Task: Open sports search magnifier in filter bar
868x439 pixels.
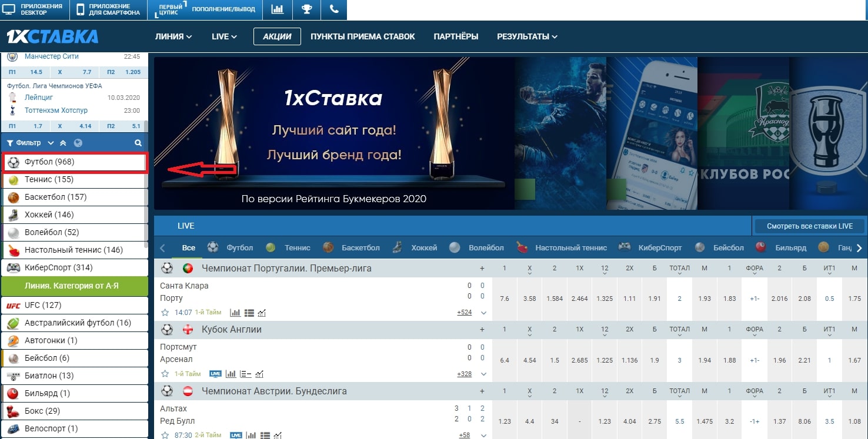Action: coord(138,143)
